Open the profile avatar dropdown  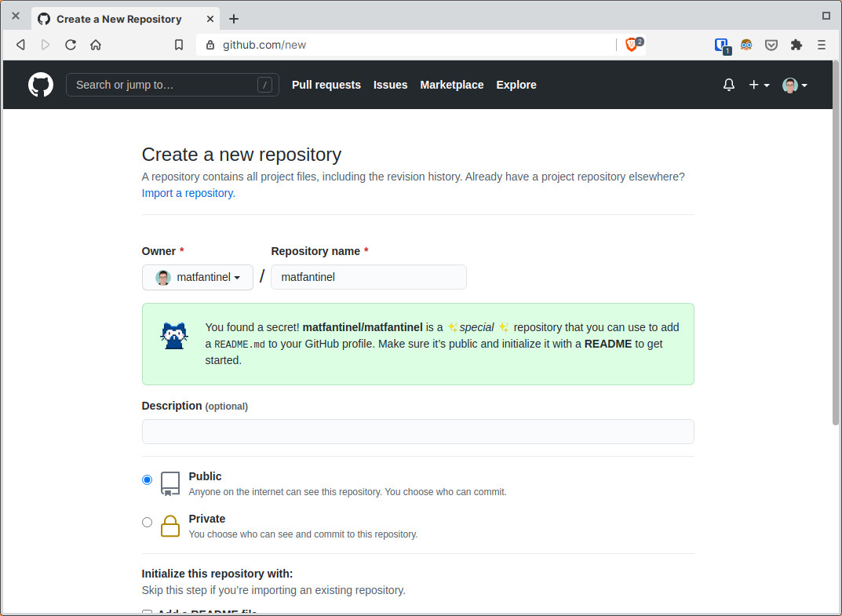tap(793, 85)
